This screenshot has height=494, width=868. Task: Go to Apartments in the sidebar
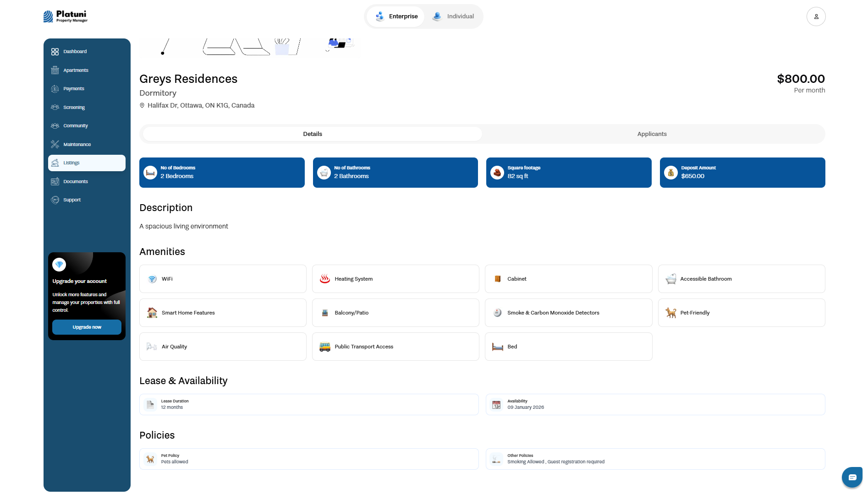pyautogui.click(x=87, y=70)
